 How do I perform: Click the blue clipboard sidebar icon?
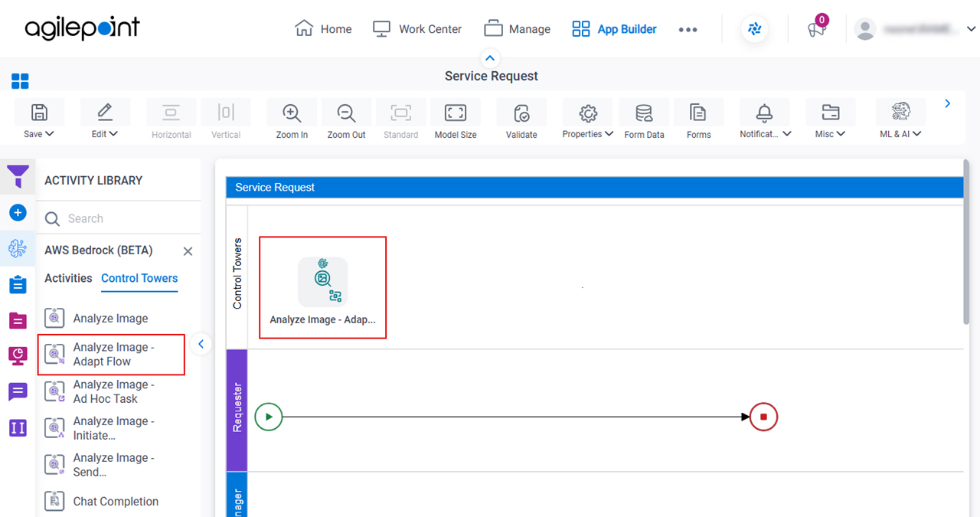(18, 284)
